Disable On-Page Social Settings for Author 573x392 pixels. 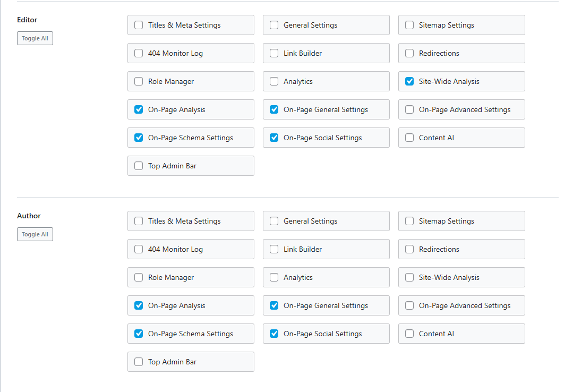(274, 334)
